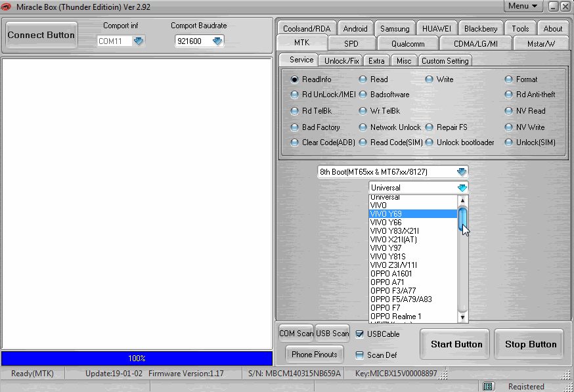Select OPPO Realme 1 list entry
The width and height of the screenshot is (574, 392).
[413, 316]
